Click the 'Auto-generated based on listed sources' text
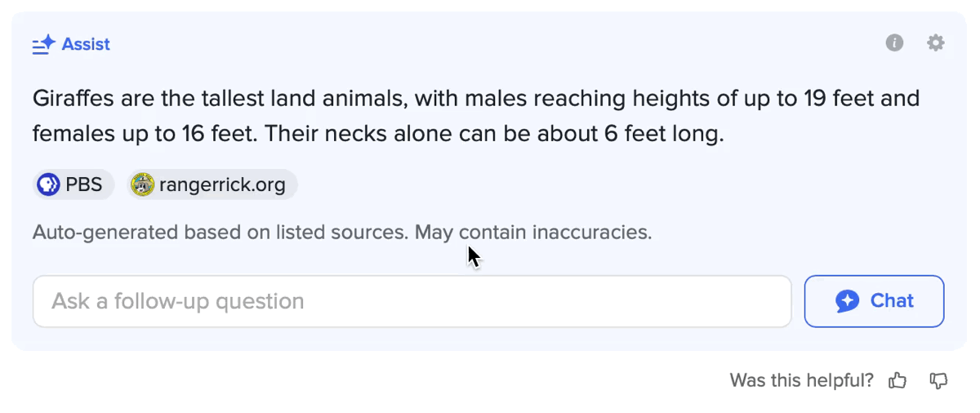Image resolution: width=980 pixels, height=413 pixels. click(x=220, y=233)
